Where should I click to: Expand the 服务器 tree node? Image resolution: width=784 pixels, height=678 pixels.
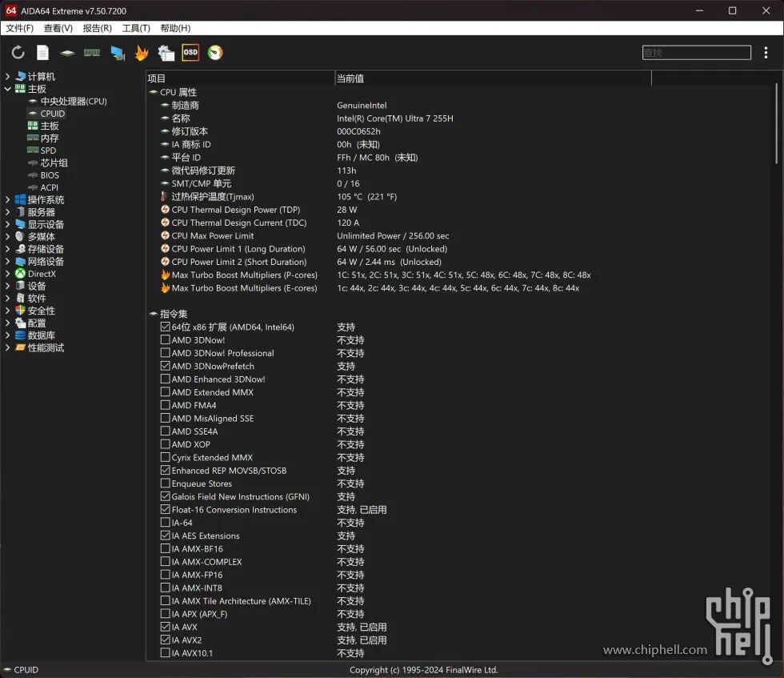pos(7,212)
